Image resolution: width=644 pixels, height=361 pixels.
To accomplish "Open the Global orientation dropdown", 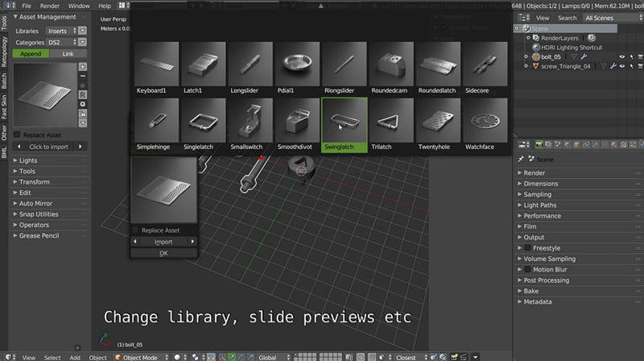I will [274, 357].
